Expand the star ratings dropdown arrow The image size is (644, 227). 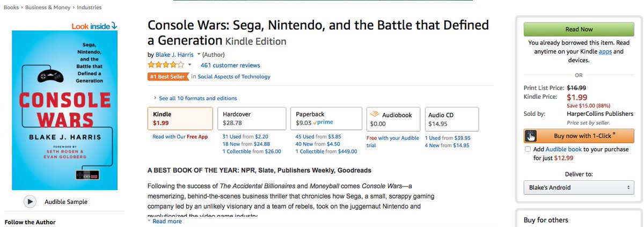(x=189, y=65)
